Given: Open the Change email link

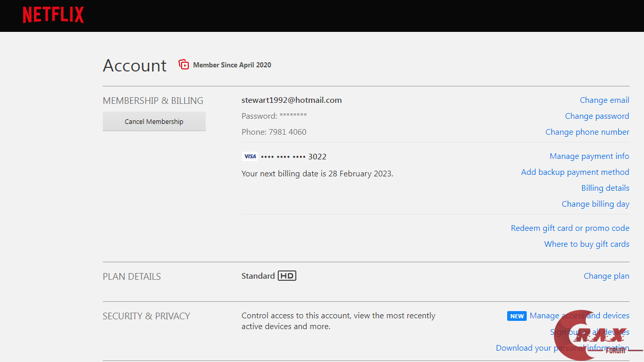Looking at the screenshot, I should point(604,100).
